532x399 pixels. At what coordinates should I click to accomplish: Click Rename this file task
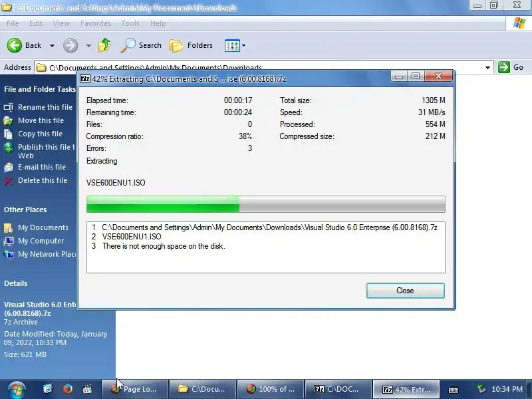click(x=45, y=107)
